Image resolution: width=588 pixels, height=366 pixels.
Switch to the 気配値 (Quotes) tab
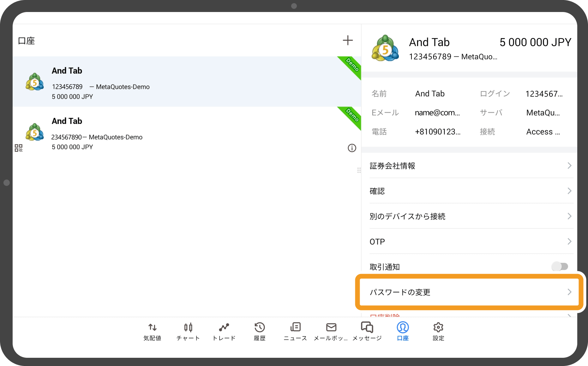tap(152, 331)
